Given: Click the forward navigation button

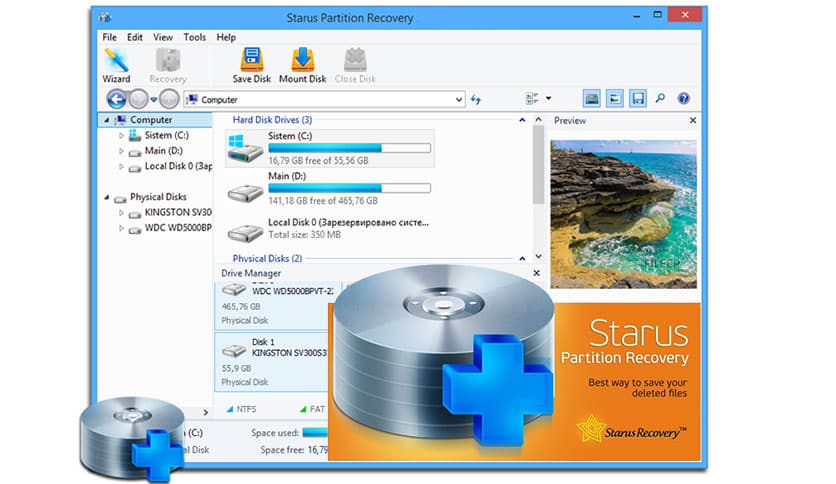Looking at the screenshot, I should click(x=139, y=99).
